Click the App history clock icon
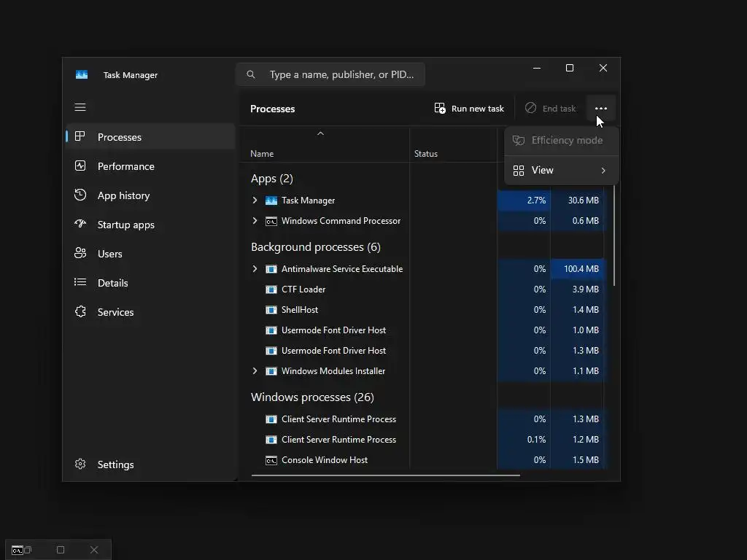The width and height of the screenshot is (747, 560). (x=80, y=195)
